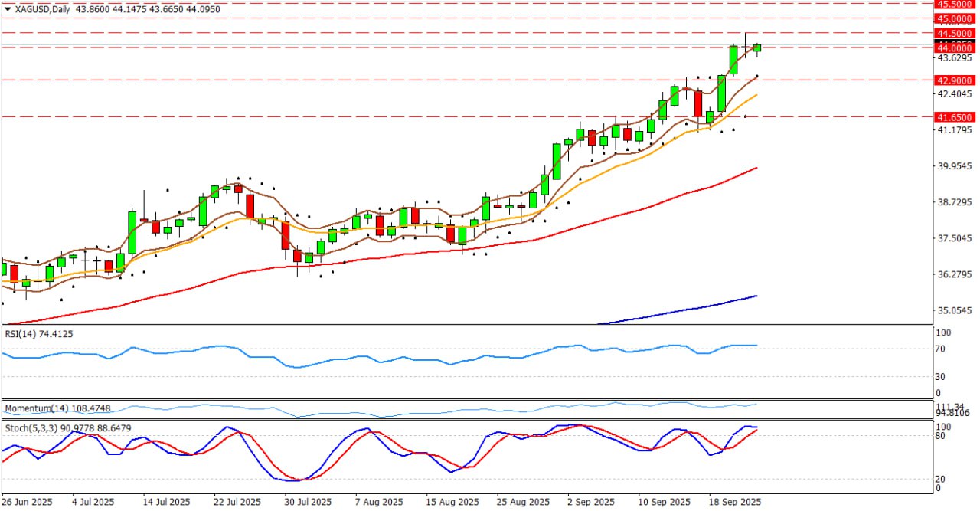Click the 44.0000 red price level label

click(x=954, y=47)
